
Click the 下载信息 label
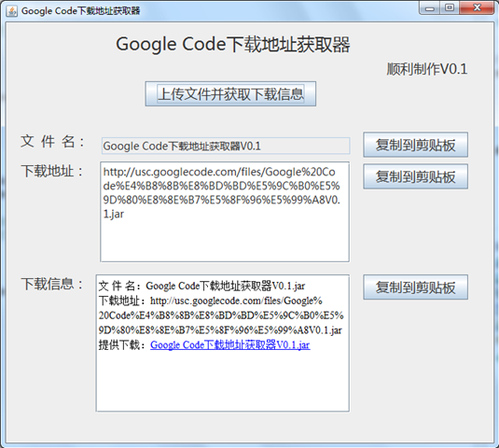click(52, 284)
